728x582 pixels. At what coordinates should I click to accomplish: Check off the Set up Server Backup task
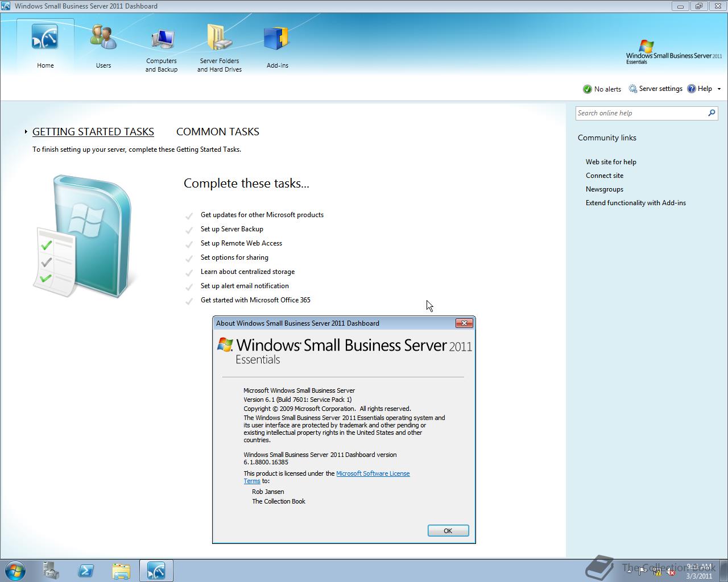pyautogui.click(x=189, y=230)
